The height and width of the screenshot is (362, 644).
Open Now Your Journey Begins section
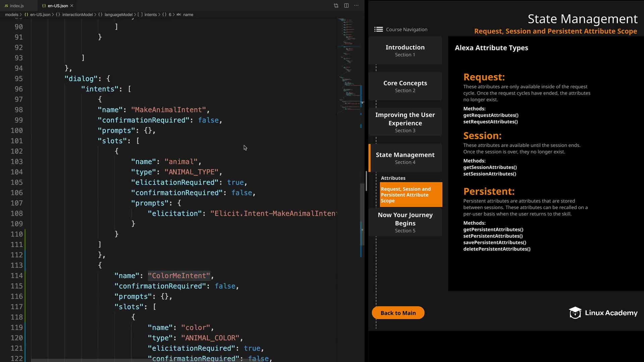405,222
